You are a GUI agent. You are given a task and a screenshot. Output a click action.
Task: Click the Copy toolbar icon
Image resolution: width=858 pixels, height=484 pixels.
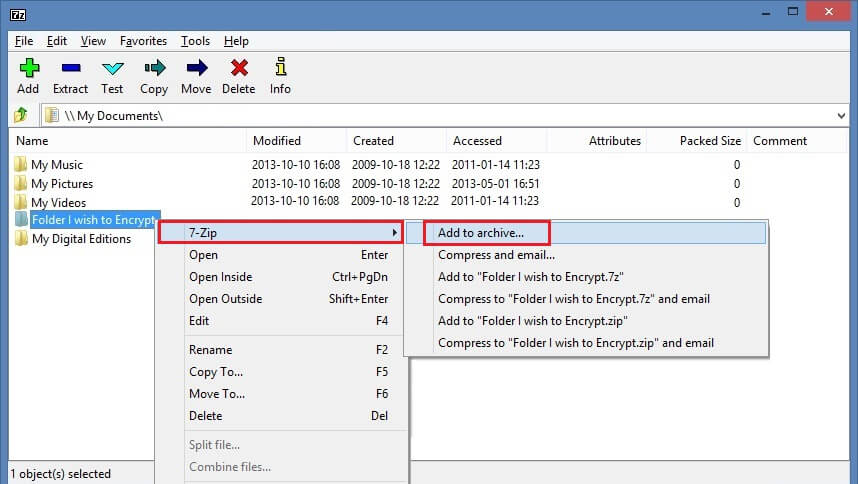[154, 69]
